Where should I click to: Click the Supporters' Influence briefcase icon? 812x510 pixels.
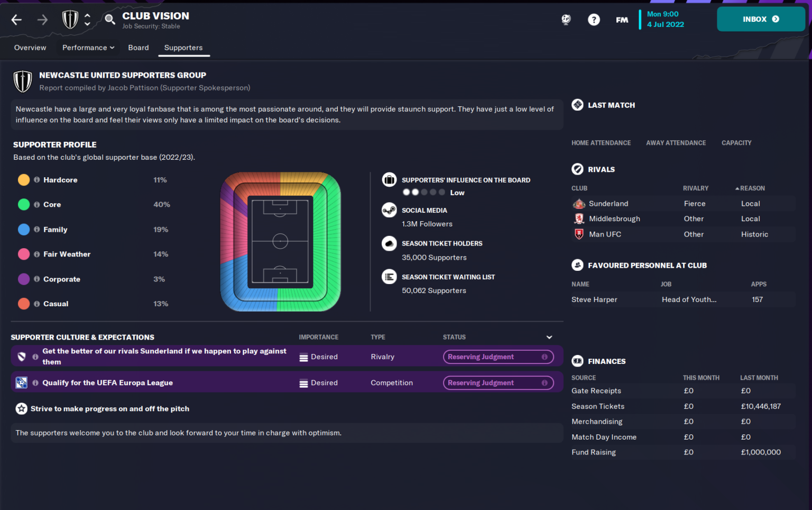(389, 179)
